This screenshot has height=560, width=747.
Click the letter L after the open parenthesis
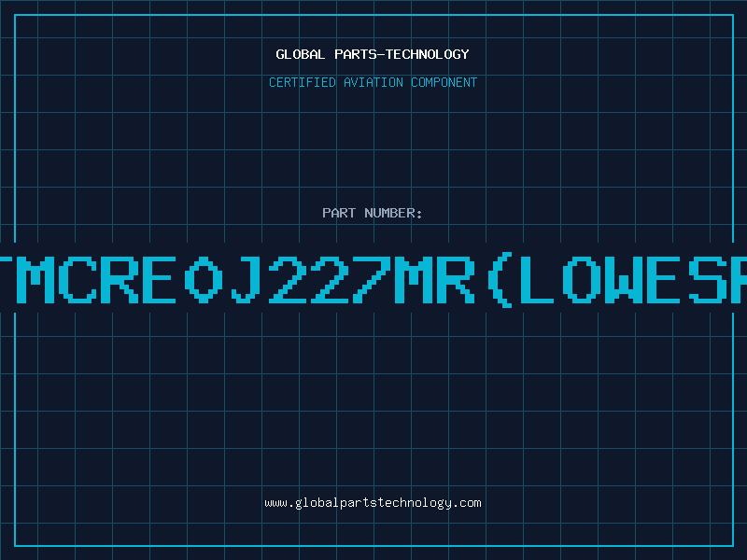tap(538, 279)
